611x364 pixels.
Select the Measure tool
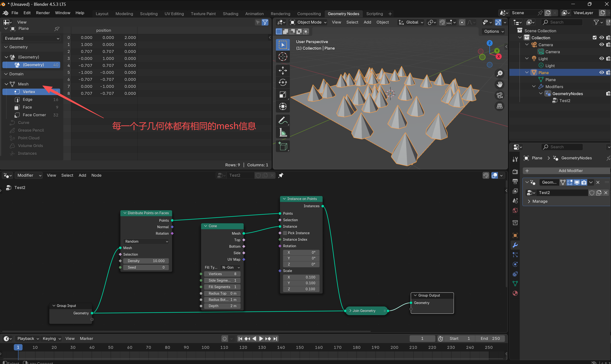[x=283, y=133]
